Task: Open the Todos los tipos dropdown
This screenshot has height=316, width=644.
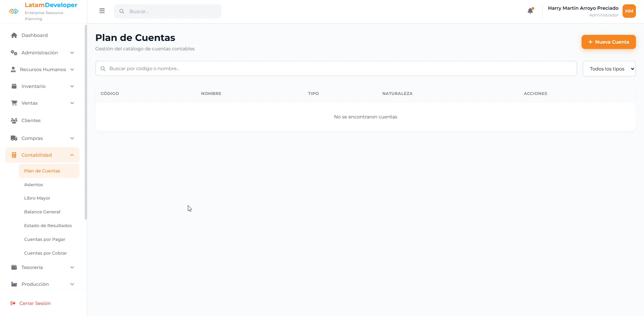Action: [609, 69]
